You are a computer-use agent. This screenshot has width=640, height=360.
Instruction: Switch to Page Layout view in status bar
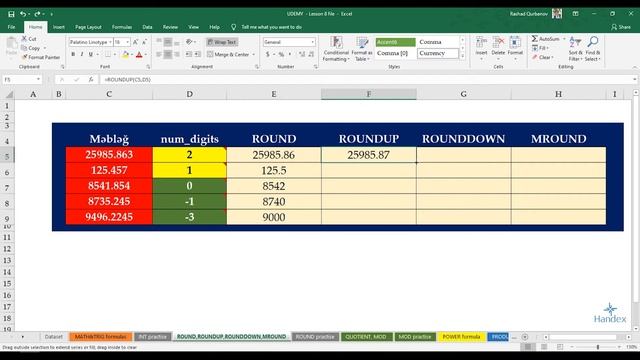(544, 347)
